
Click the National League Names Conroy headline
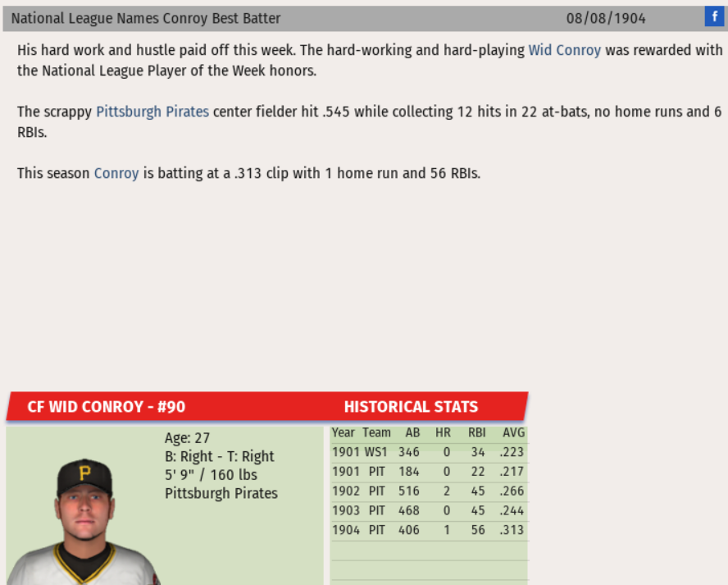[x=146, y=18]
